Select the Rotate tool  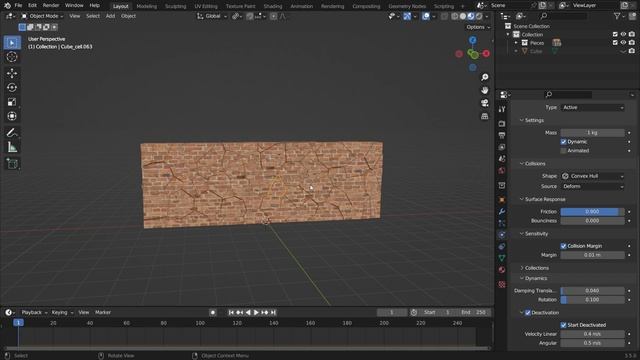click(12, 87)
